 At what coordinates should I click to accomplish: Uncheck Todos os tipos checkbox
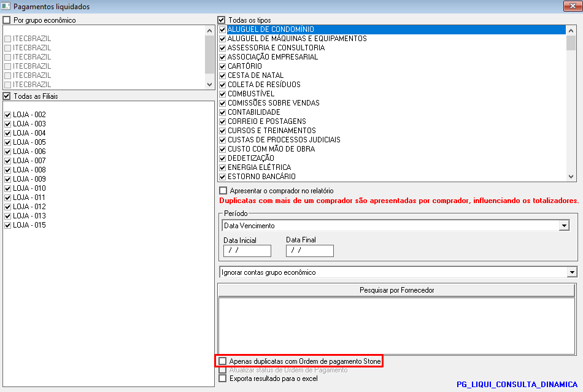click(x=222, y=20)
